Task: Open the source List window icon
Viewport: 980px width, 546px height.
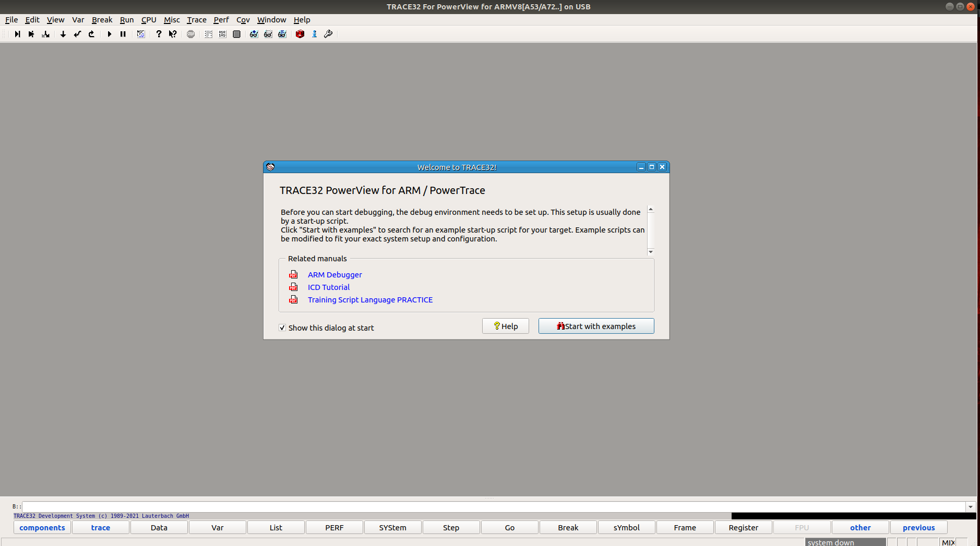Action: tap(208, 34)
